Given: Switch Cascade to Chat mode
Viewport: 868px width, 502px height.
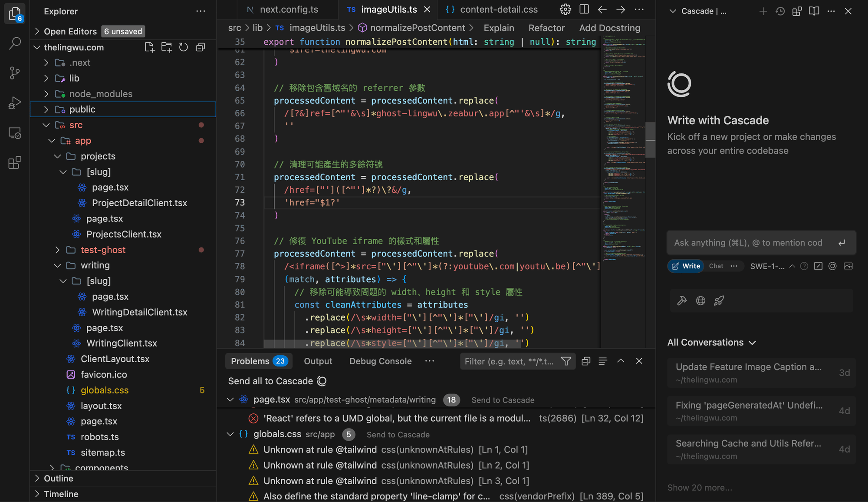Looking at the screenshot, I should (716, 266).
